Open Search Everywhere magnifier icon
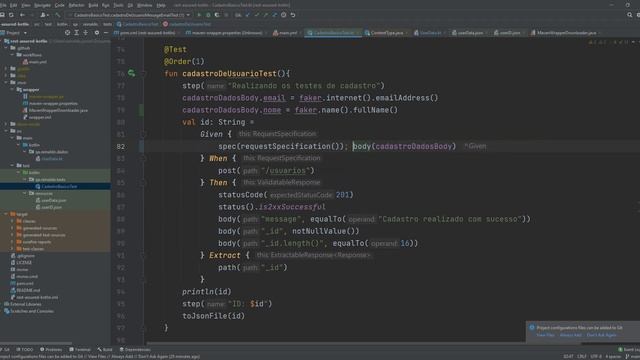This screenshot has height=360, width=640. (629, 15)
